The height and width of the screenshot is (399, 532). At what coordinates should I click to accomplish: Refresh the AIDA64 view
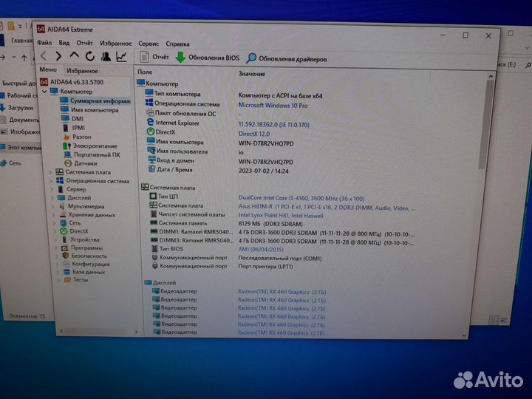point(89,56)
